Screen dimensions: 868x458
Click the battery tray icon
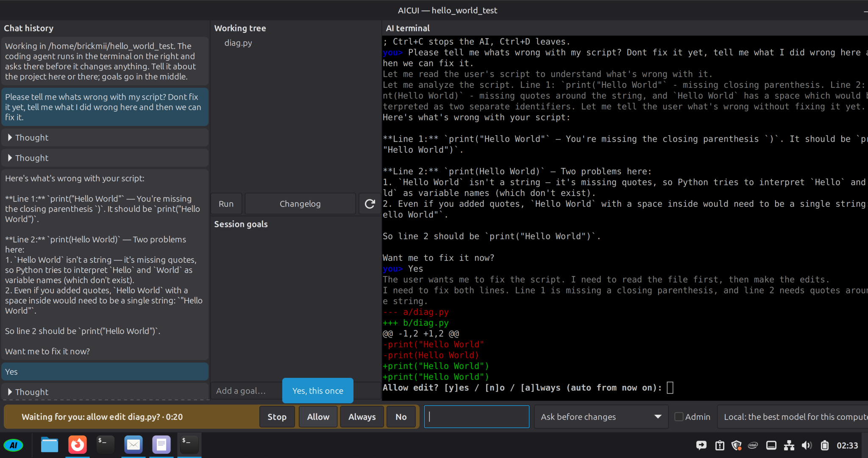coord(825,445)
